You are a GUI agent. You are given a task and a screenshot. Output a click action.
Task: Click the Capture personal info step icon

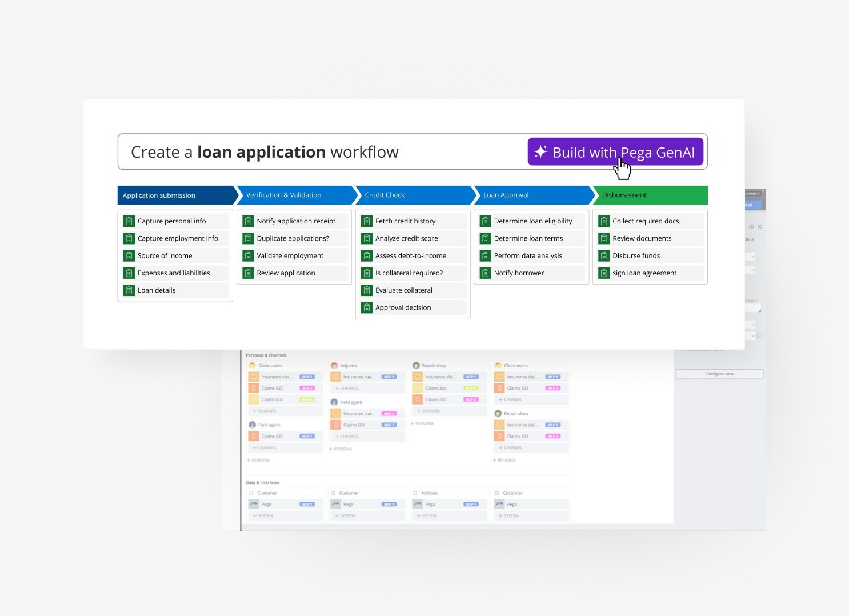[129, 221]
